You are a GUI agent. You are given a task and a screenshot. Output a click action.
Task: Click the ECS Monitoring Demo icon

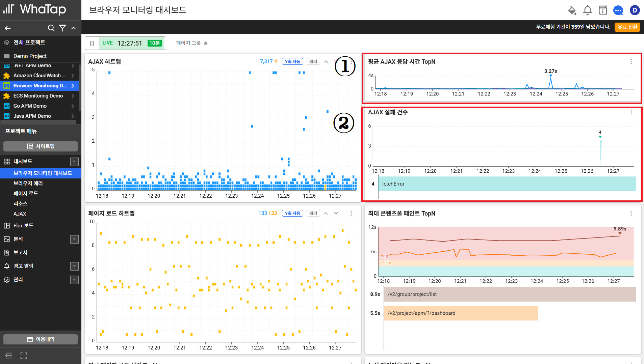click(6, 96)
